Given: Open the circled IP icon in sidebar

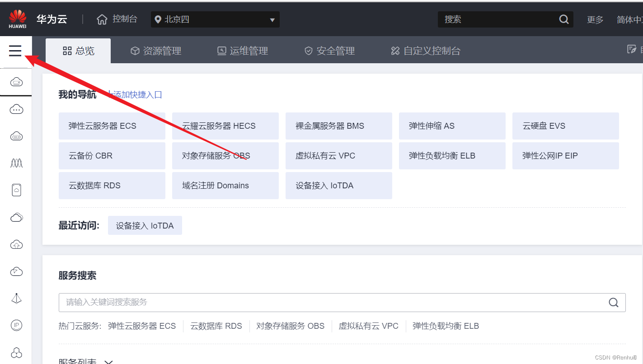Looking at the screenshot, I should pyautogui.click(x=16, y=325).
